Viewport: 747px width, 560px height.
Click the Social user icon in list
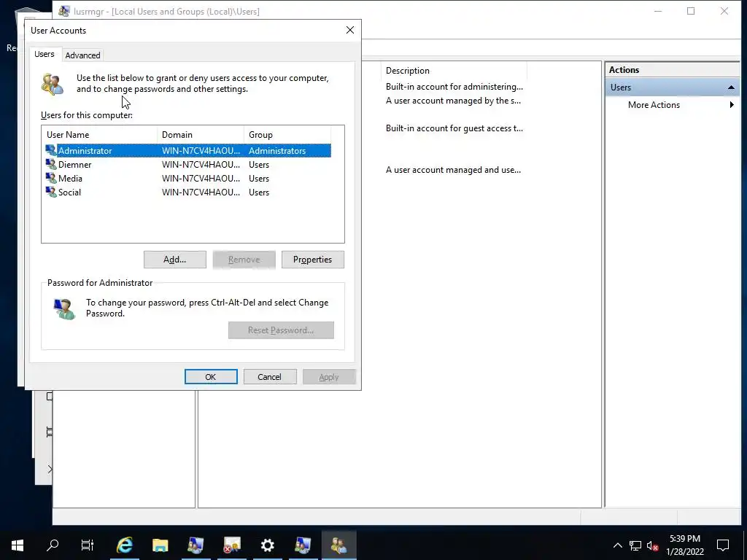(x=51, y=192)
